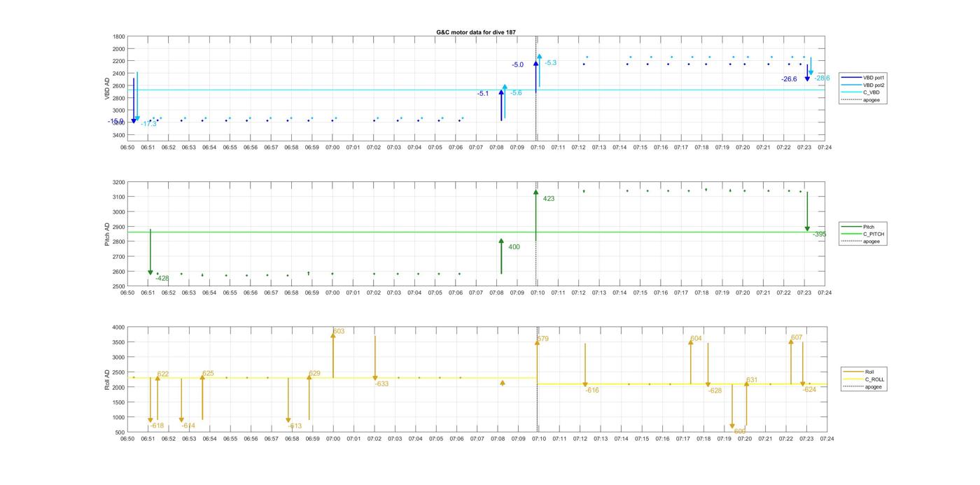The image size is (980, 485).
Task: Click "apogee" in the Pitch plot legend
Action: [x=871, y=241]
